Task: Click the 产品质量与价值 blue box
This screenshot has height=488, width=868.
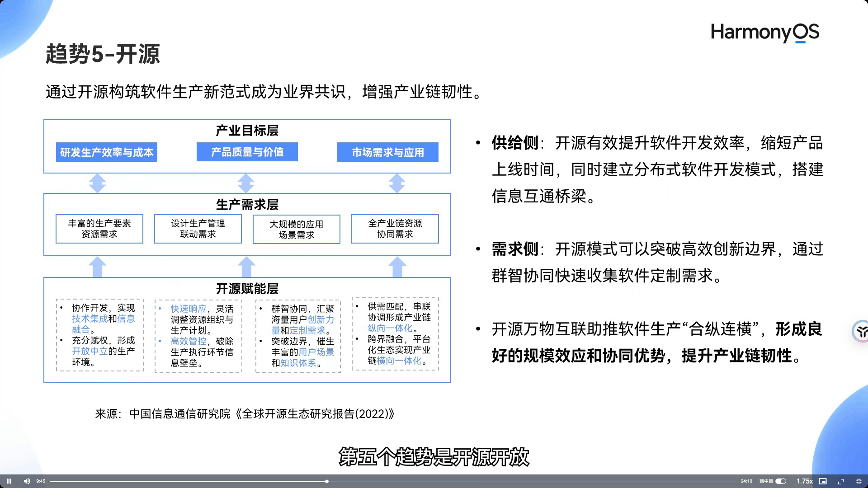Action: 247,152
